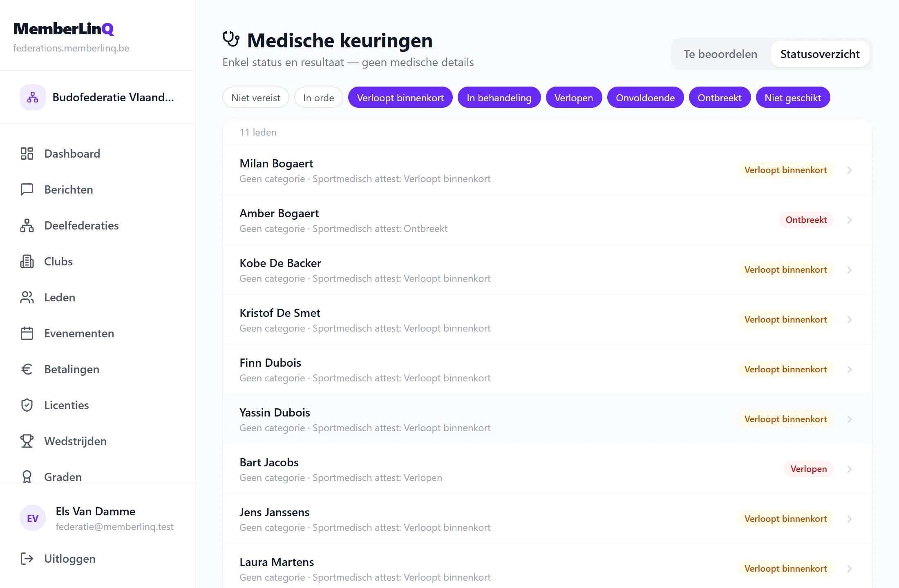Click the stethoscope icon beside Medische keuringen
899x588 pixels.
(231, 40)
